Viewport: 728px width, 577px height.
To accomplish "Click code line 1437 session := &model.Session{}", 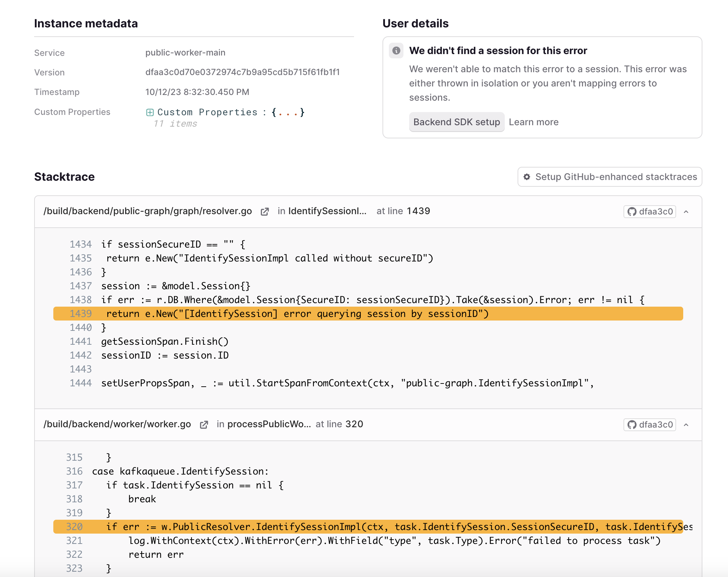I will (176, 286).
